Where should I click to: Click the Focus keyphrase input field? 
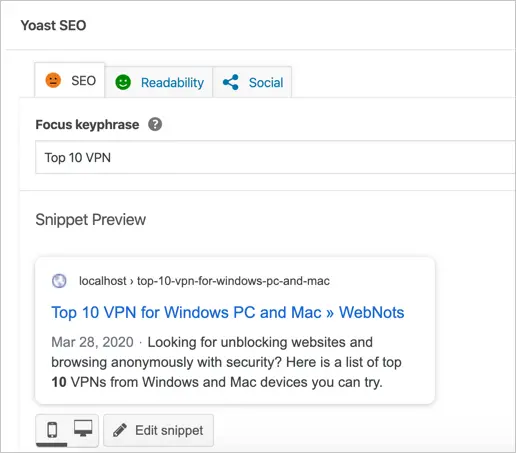point(275,157)
